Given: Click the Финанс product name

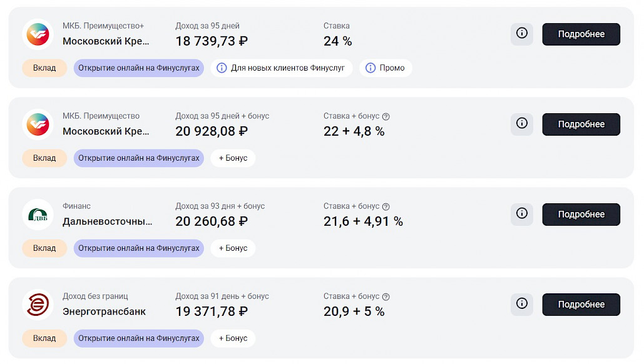Looking at the screenshot, I should point(76,206).
